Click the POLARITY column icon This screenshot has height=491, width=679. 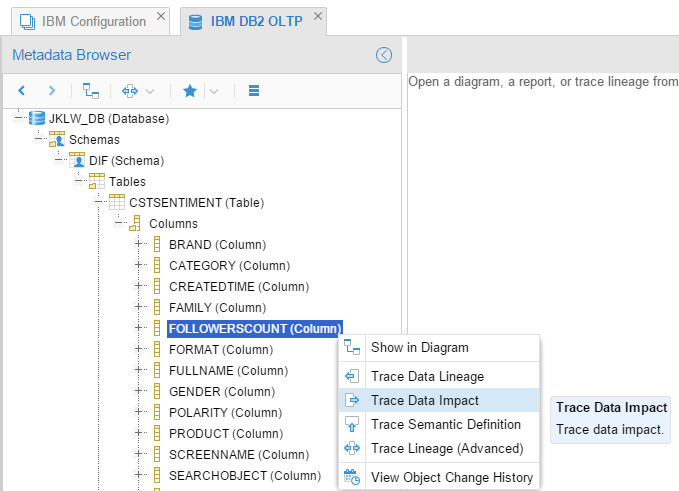coord(157,412)
